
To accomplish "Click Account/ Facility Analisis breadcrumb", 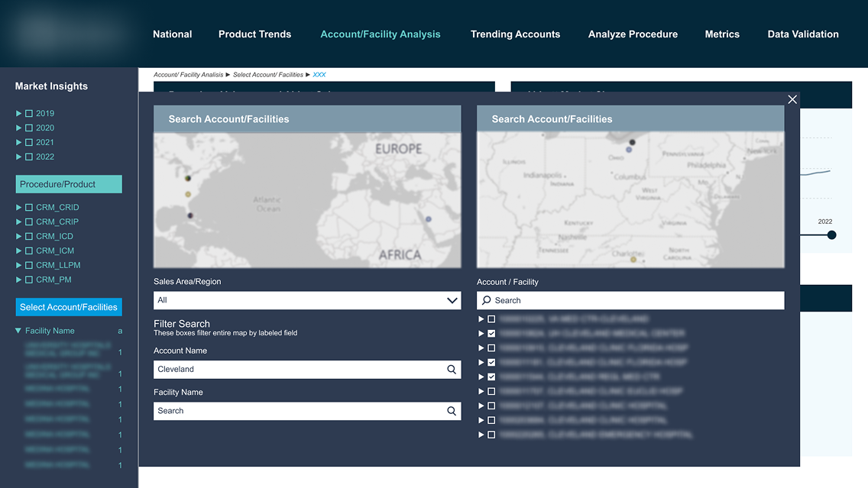I will pyautogui.click(x=188, y=75).
